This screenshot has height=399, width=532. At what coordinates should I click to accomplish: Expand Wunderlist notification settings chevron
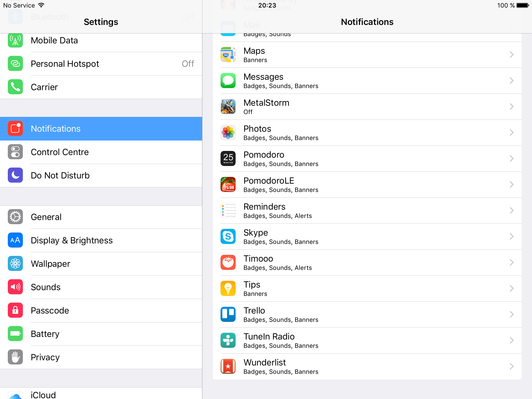coord(511,366)
